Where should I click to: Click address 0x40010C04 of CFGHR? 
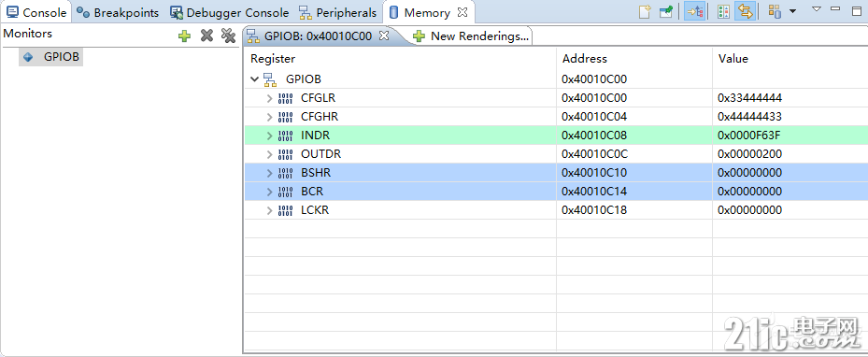click(x=594, y=117)
